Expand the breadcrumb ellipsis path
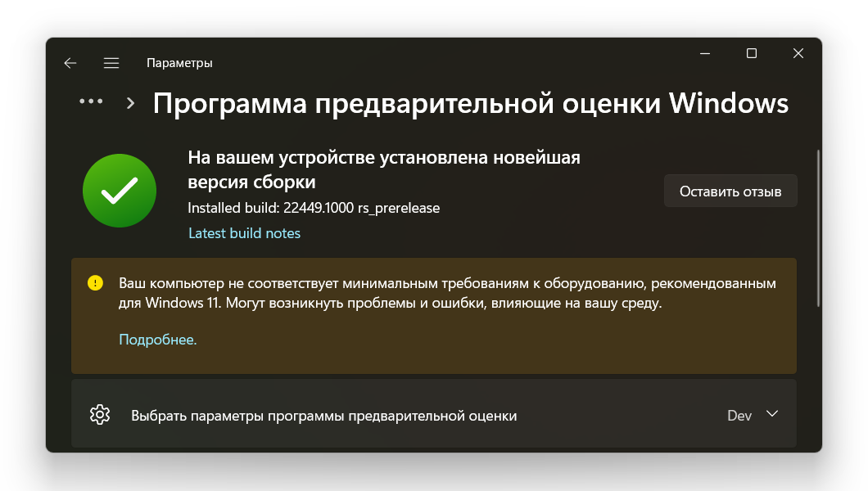This screenshot has width=868, height=491. pos(91,101)
